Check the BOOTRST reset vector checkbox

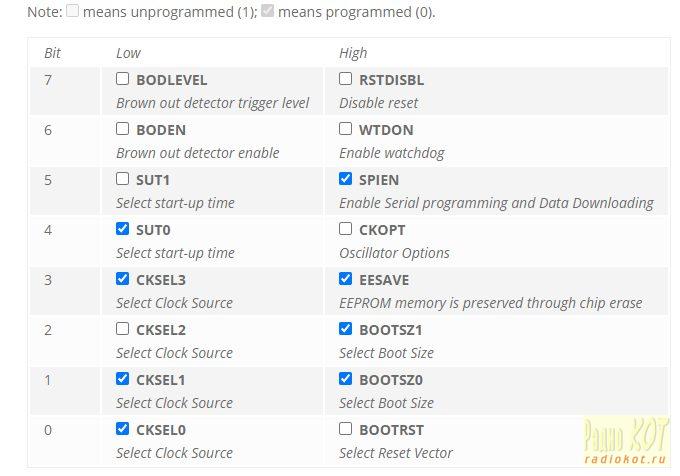[x=345, y=429]
